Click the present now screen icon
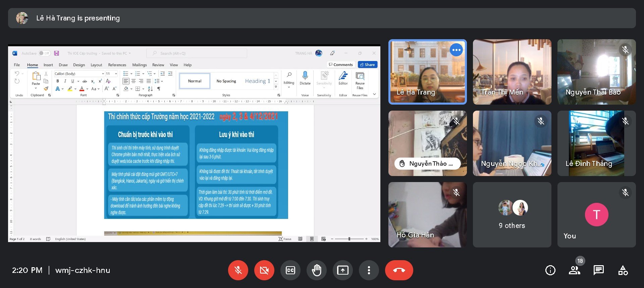The image size is (644, 288). click(x=342, y=270)
